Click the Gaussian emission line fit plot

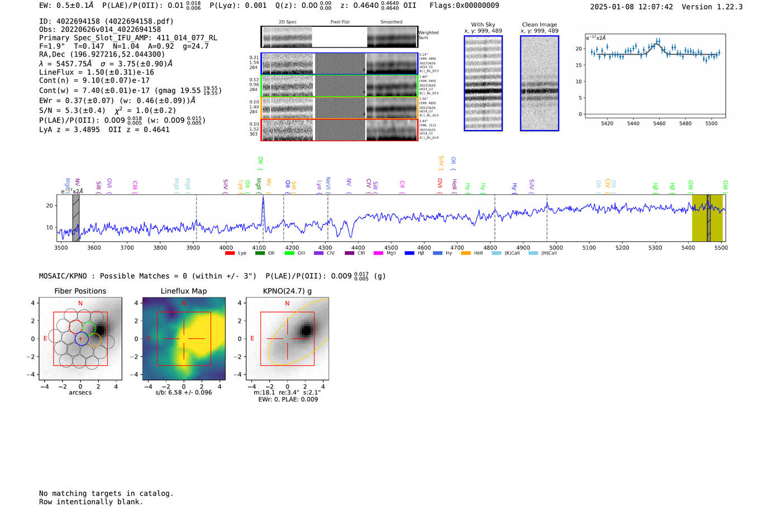pyautogui.click(x=655, y=76)
